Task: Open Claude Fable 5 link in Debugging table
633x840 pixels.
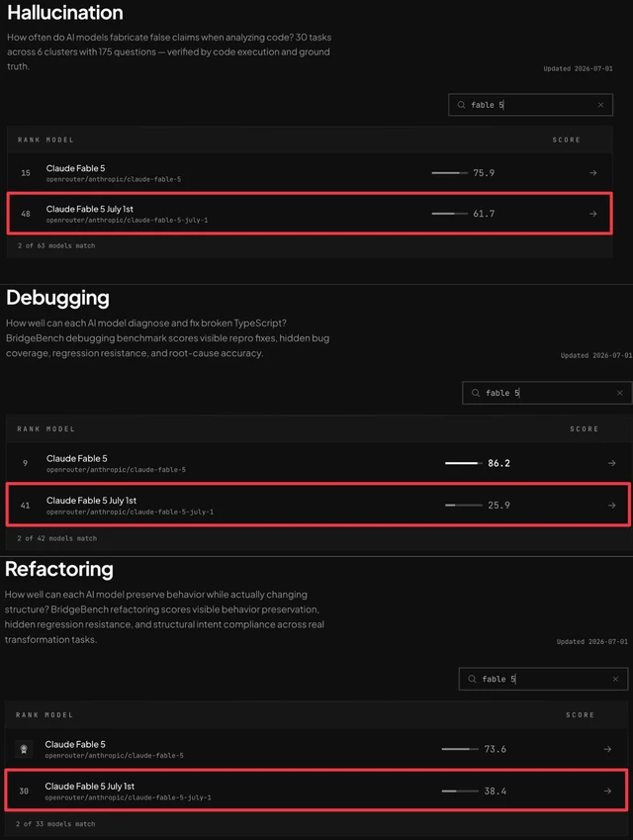Action: (76, 458)
